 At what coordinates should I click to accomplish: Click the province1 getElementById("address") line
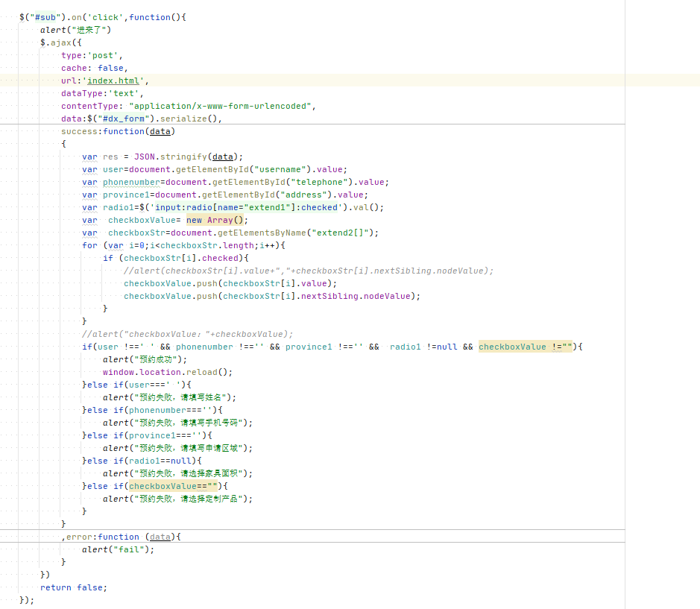point(225,195)
